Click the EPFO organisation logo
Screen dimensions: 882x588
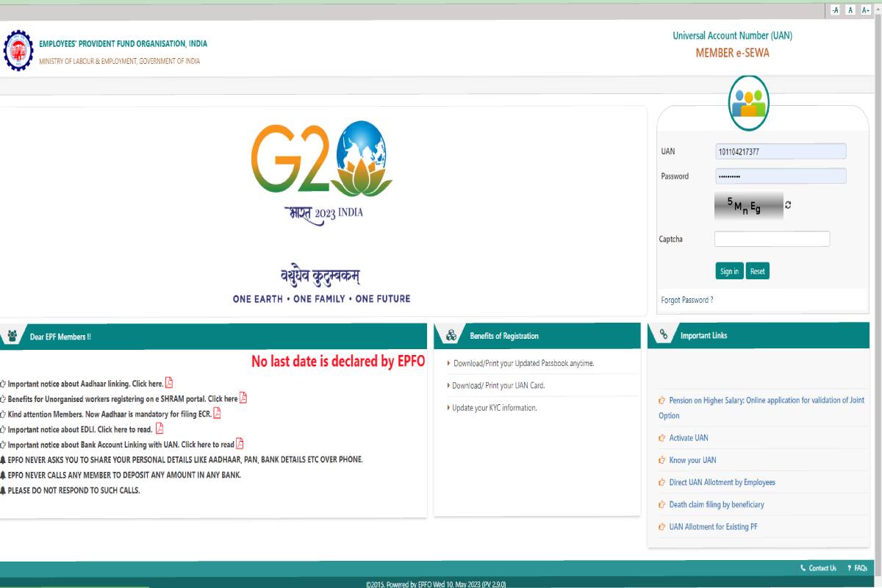[18, 50]
